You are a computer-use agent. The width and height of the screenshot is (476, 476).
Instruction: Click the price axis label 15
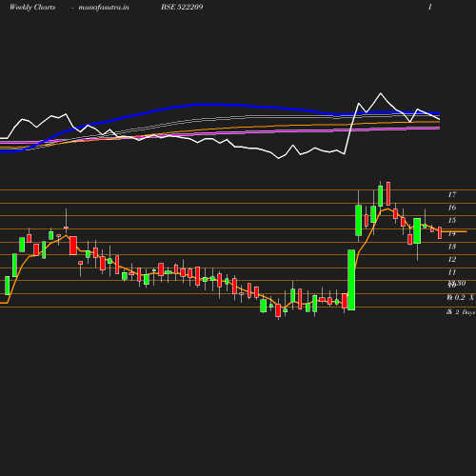[x=452, y=220]
